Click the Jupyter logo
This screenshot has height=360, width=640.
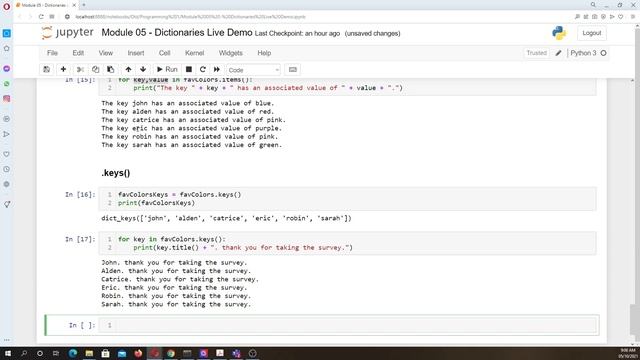point(67,33)
